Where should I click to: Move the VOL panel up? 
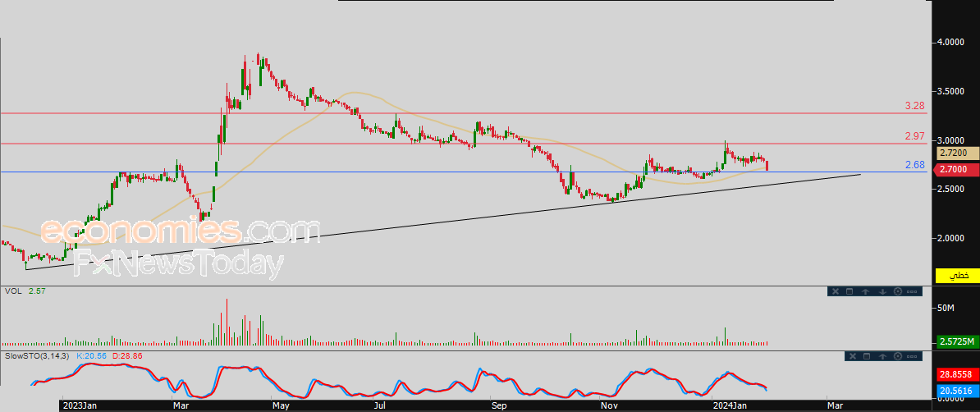[866, 291]
